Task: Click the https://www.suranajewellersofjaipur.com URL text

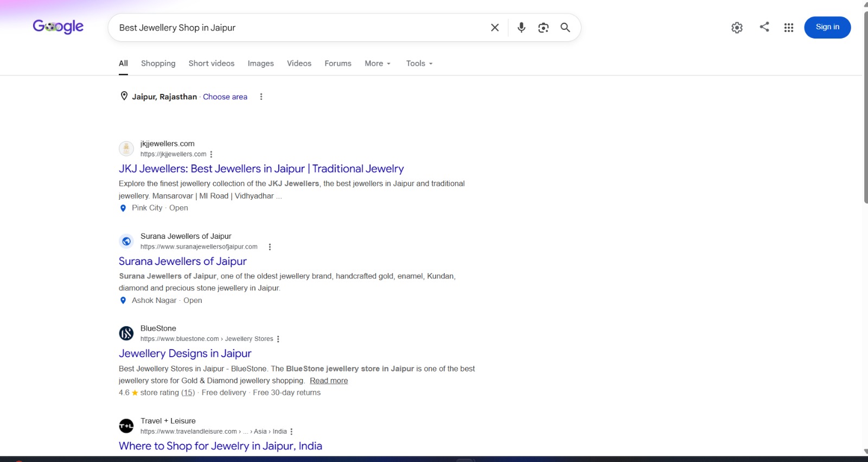Action: [199, 246]
